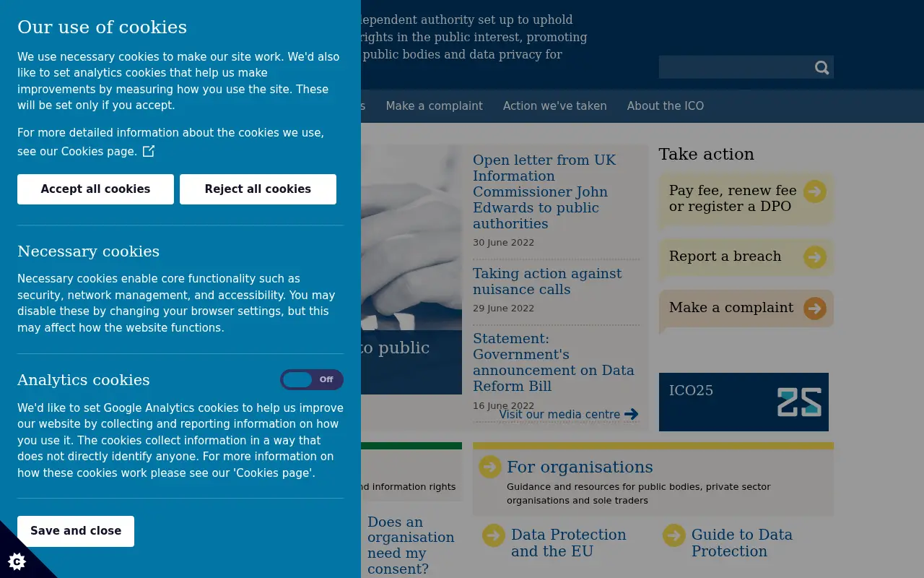Image resolution: width=924 pixels, height=578 pixels.
Task: Open Make a complaint in navigation bar
Action: coord(434,105)
